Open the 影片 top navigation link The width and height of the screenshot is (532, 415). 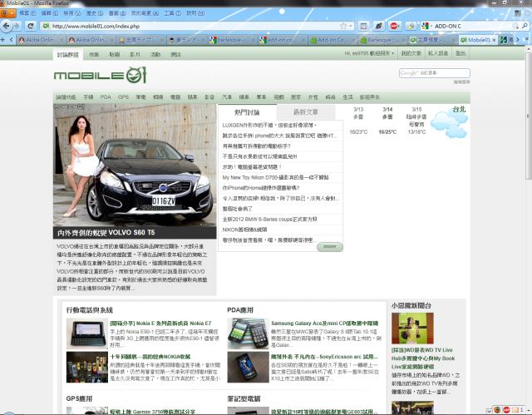tap(135, 54)
